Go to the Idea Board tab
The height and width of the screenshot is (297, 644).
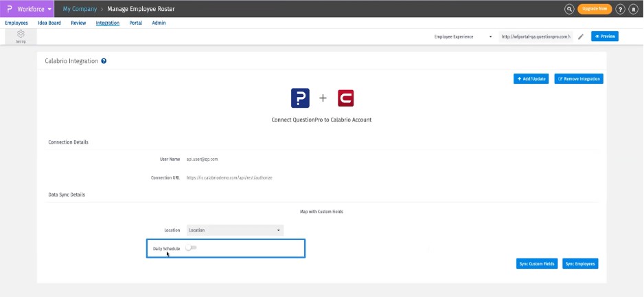pyautogui.click(x=49, y=23)
